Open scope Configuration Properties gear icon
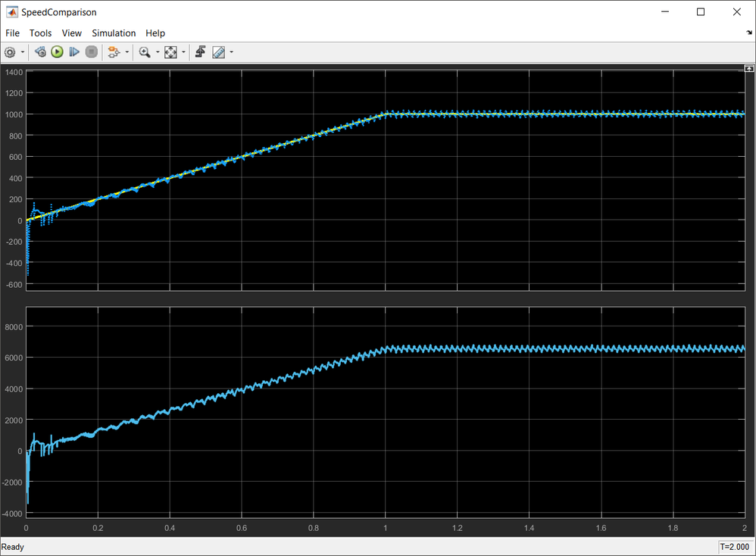The width and height of the screenshot is (756, 556). point(10,52)
